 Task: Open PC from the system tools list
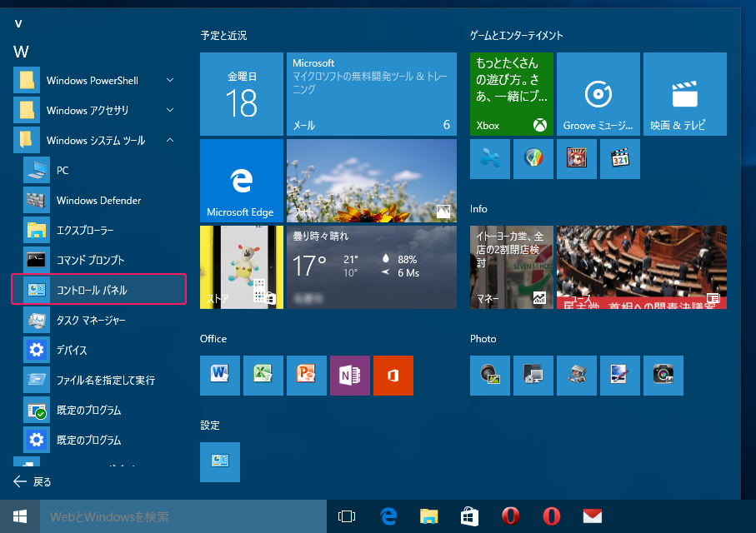[99, 170]
